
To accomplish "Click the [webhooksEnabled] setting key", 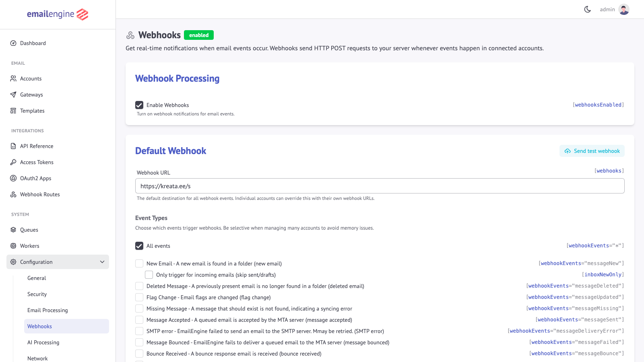I will [x=599, y=105].
